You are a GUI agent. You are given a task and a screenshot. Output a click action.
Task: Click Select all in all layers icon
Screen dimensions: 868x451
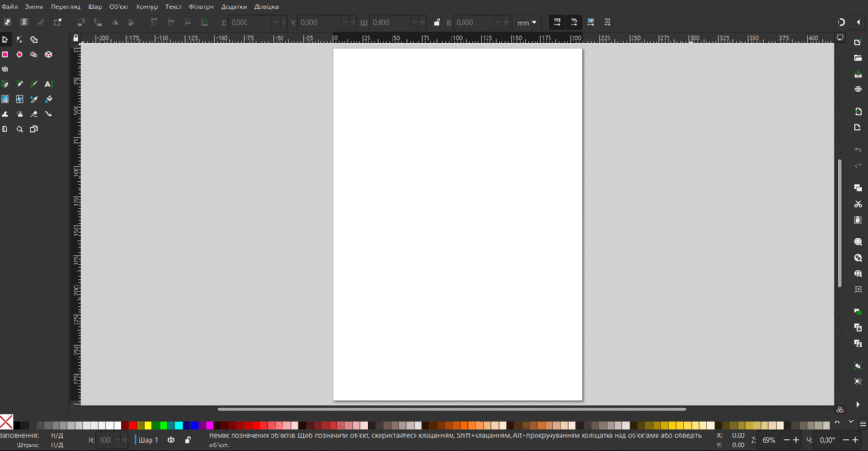24,23
